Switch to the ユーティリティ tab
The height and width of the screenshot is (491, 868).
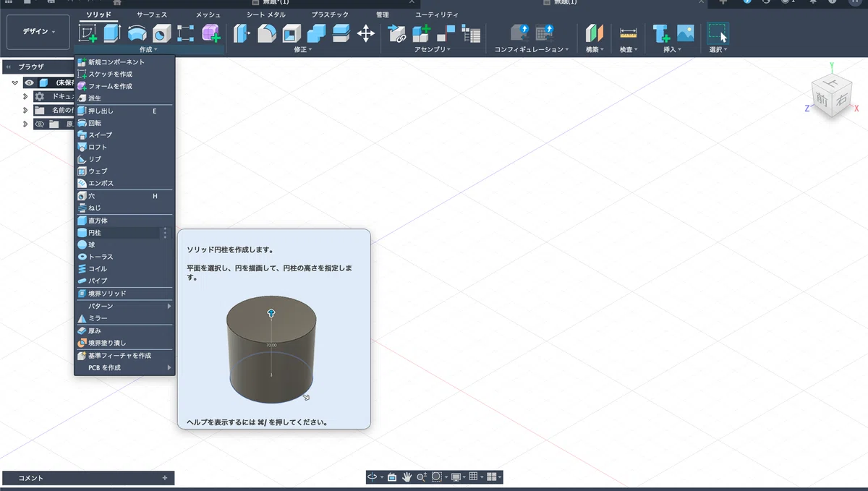[x=436, y=14]
